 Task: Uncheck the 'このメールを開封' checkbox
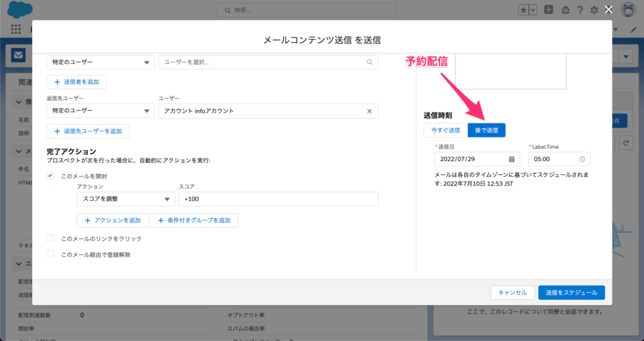point(50,177)
